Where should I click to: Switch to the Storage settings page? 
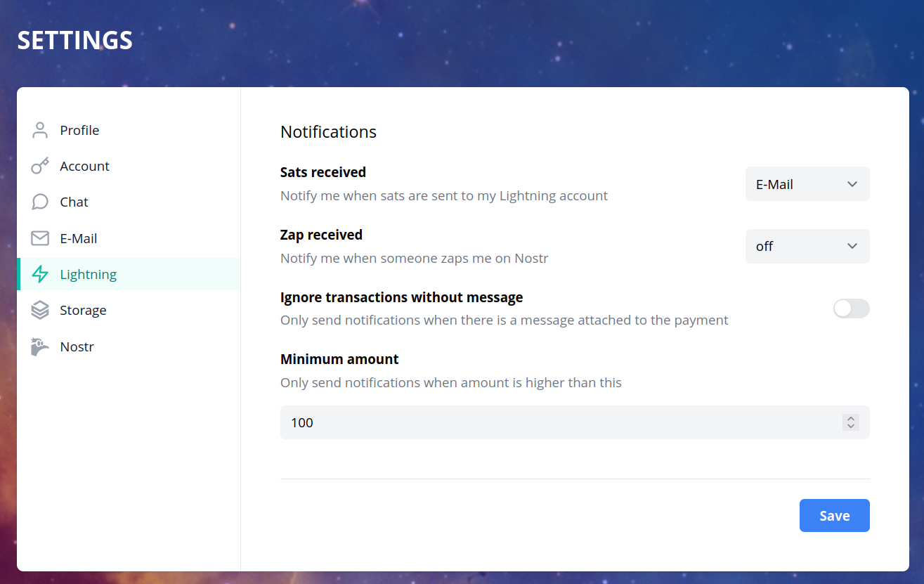coord(83,310)
